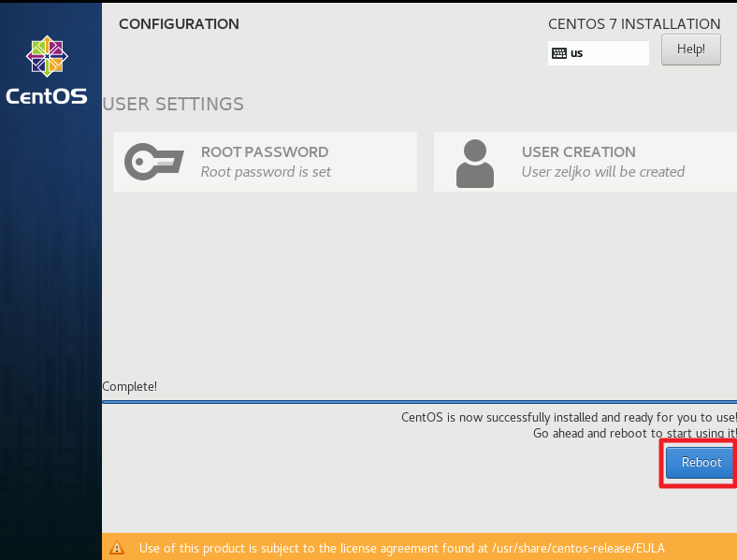This screenshot has width=737, height=560.
Task: Click the warning triangle icon
Action: (117, 548)
